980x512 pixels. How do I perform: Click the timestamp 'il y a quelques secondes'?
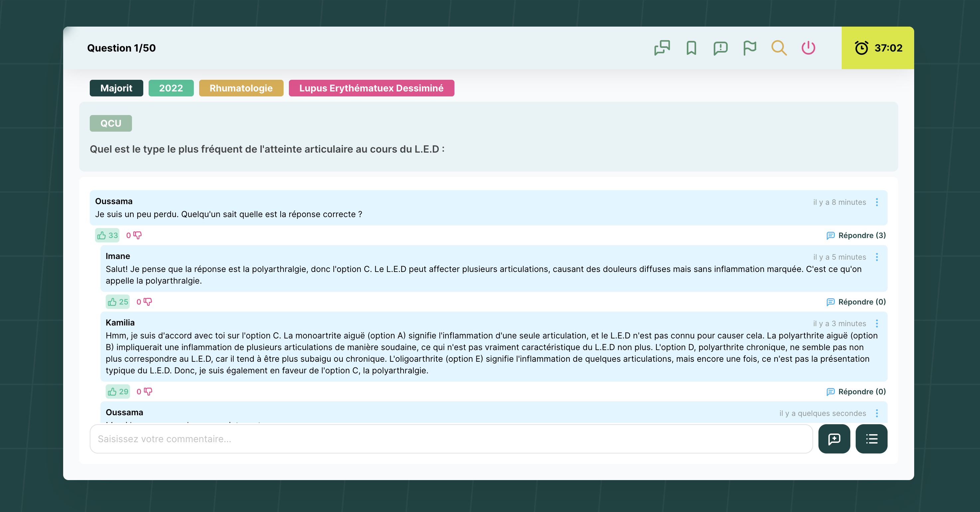(822, 413)
